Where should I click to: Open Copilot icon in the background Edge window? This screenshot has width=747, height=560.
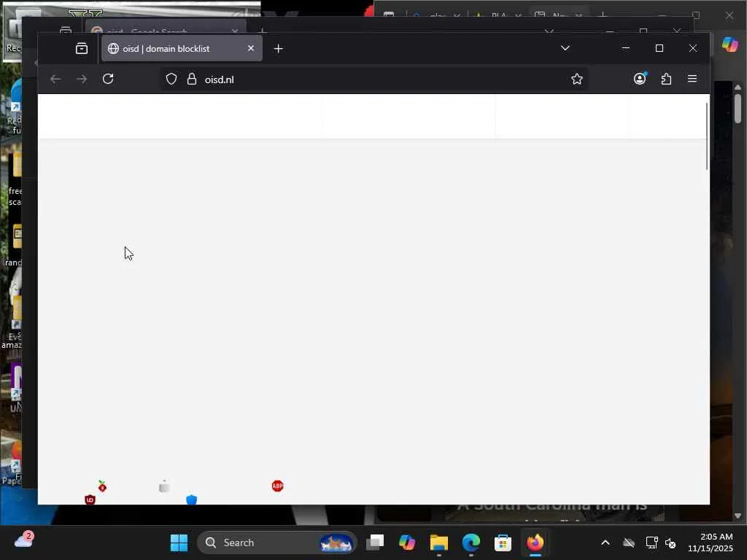[x=729, y=44]
